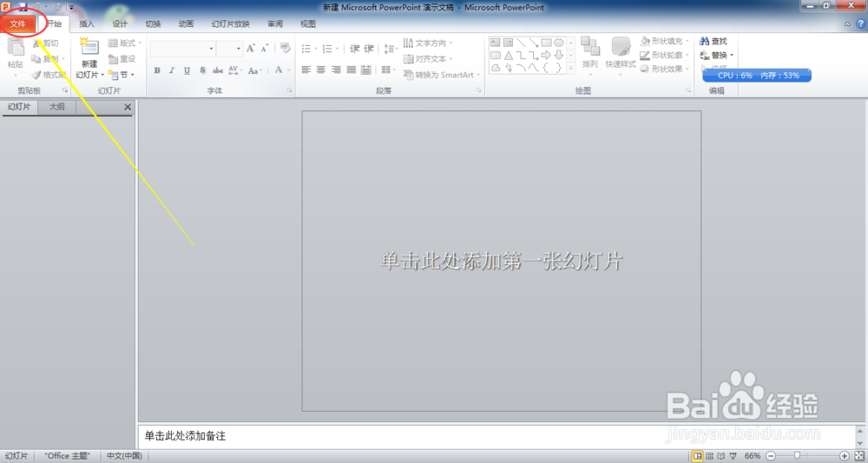Toggle underline formatting
The width and height of the screenshot is (868, 463).
187,70
